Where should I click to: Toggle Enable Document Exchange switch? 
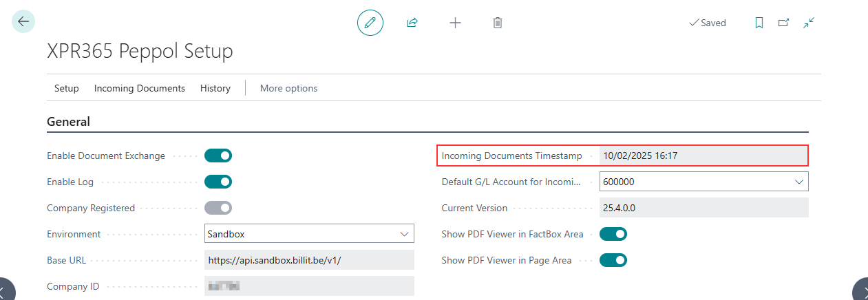[218, 156]
